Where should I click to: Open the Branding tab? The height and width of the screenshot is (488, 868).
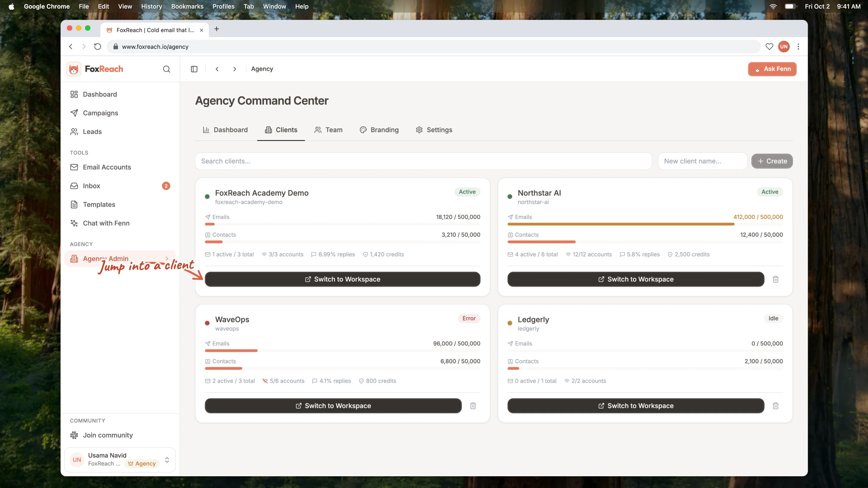click(x=379, y=130)
